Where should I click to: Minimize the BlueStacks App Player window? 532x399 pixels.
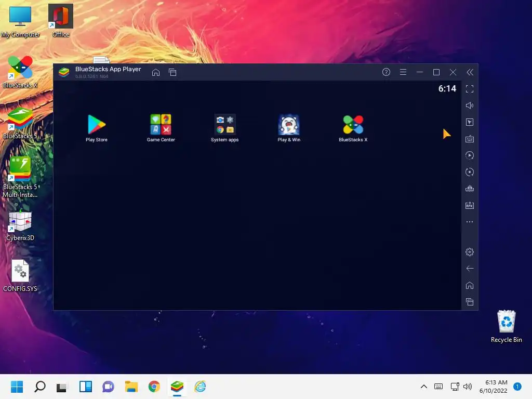pos(420,72)
